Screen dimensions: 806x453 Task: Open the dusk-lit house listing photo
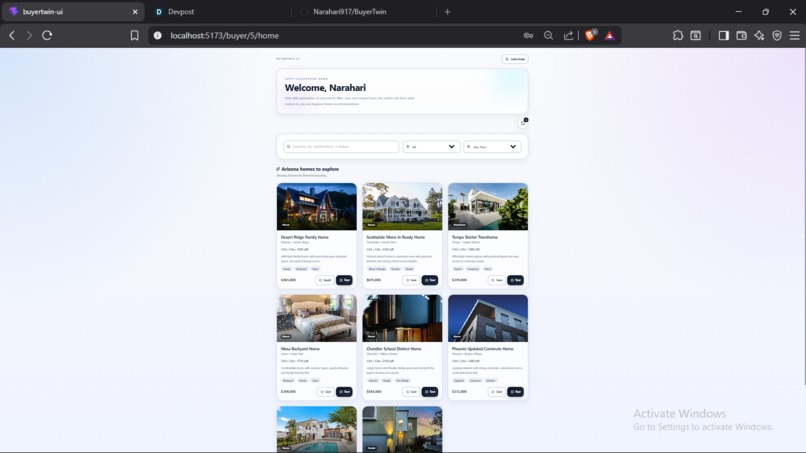point(402,429)
